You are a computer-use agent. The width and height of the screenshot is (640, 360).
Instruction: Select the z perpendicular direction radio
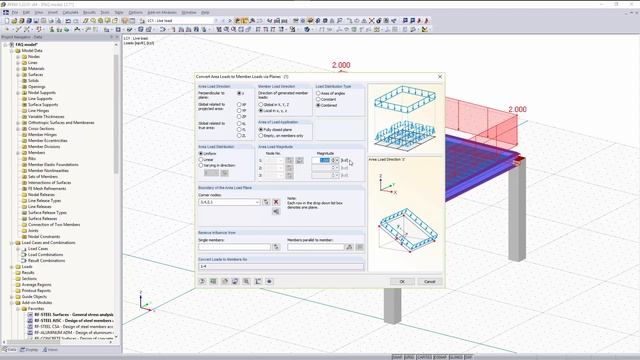click(240, 93)
